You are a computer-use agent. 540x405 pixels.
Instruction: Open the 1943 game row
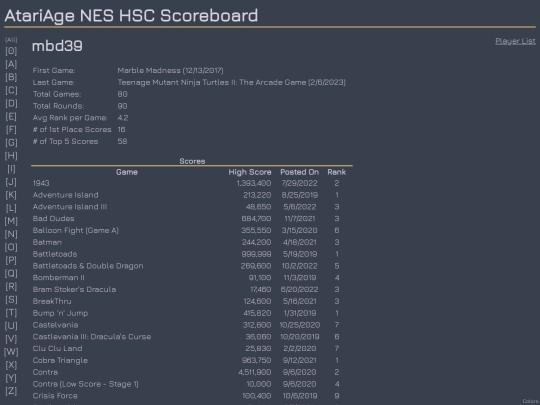pyautogui.click(x=41, y=183)
